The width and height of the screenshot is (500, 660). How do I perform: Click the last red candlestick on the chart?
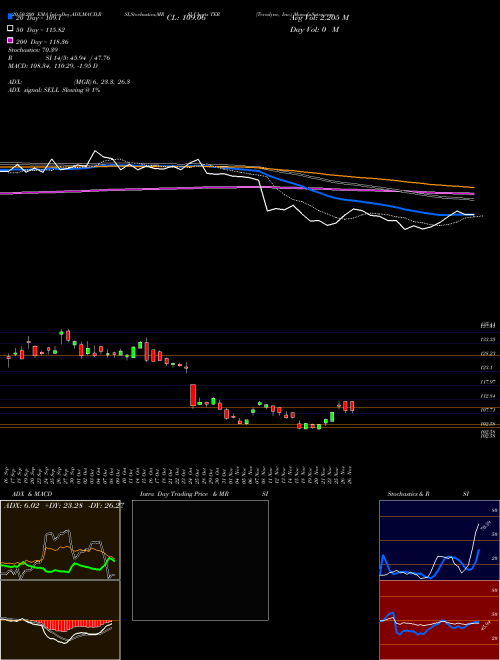(x=352, y=407)
